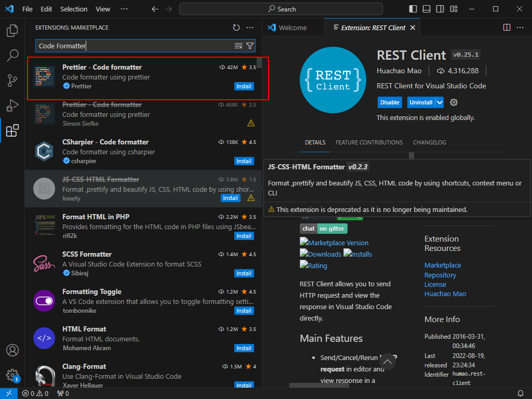This screenshot has width=532, height=399.
Task: Open the additional menu bar items ellipsis
Action: [124, 9]
